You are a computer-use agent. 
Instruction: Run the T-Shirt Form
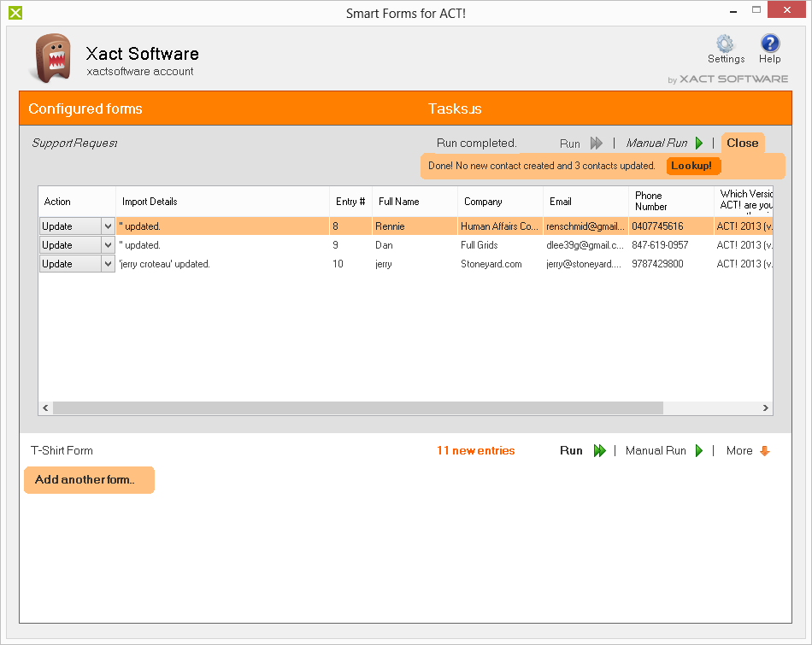(x=571, y=451)
